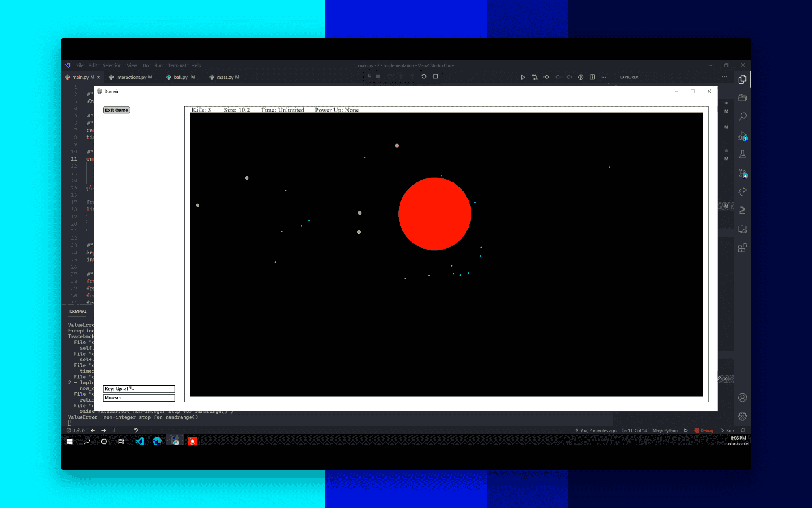Screen dimensions: 812x508
Task: Open the Windows Start menu
Action: point(69,441)
